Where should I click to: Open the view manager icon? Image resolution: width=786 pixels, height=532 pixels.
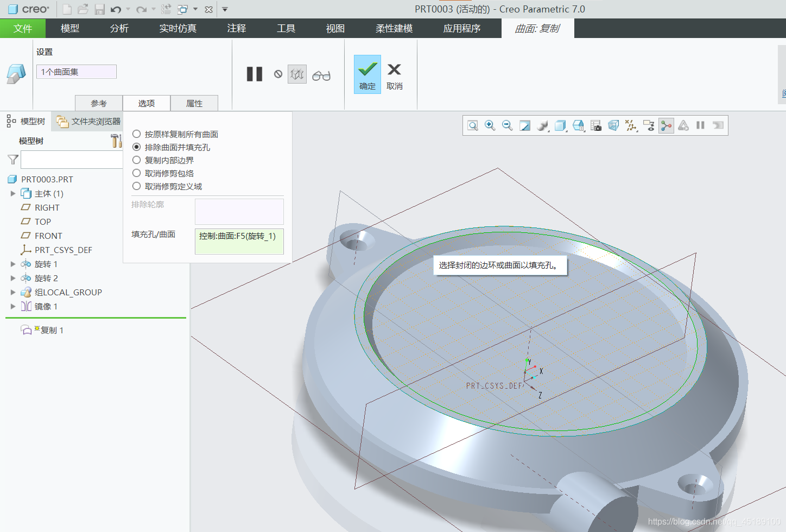pos(578,125)
